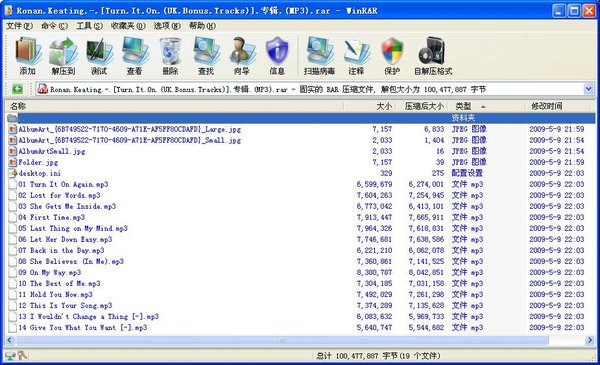Screen dimensions: 600x365
Task: Sort by the 名称 (Name) column header
Action: [x=174, y=106]
